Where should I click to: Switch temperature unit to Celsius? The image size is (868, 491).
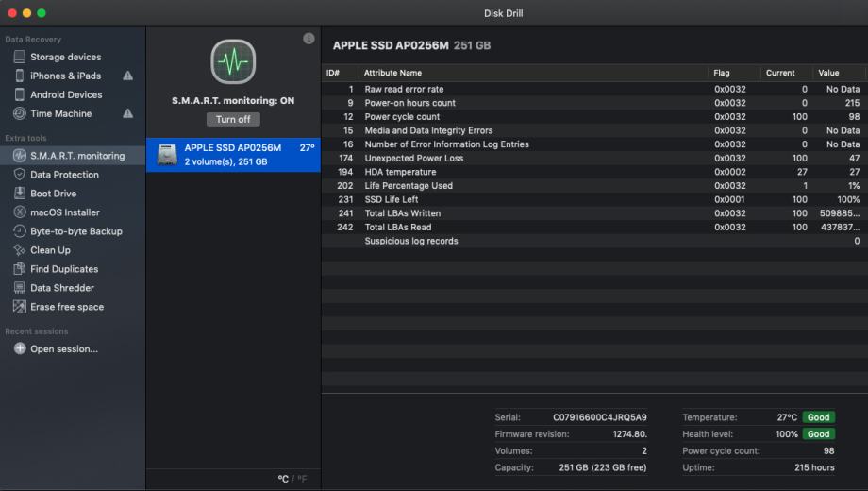(282, 480)
